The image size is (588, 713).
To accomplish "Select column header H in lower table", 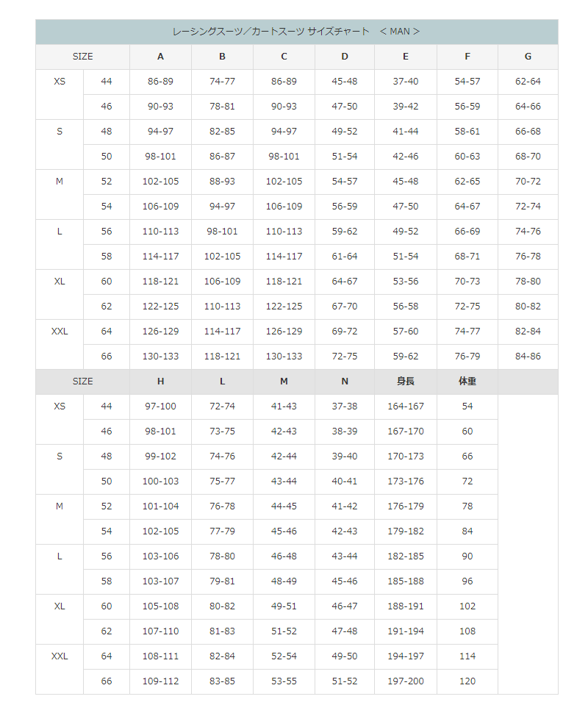I will pos(160,381).
